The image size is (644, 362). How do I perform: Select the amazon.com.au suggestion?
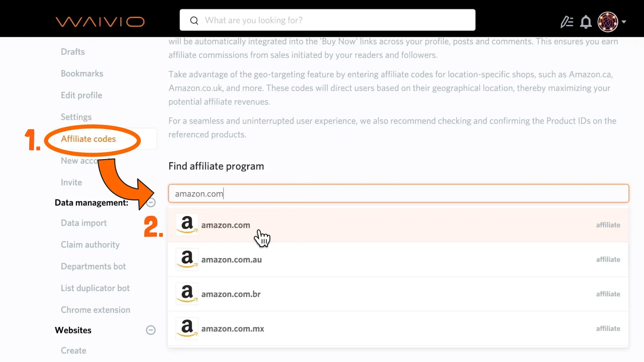(x=398, y=259)
